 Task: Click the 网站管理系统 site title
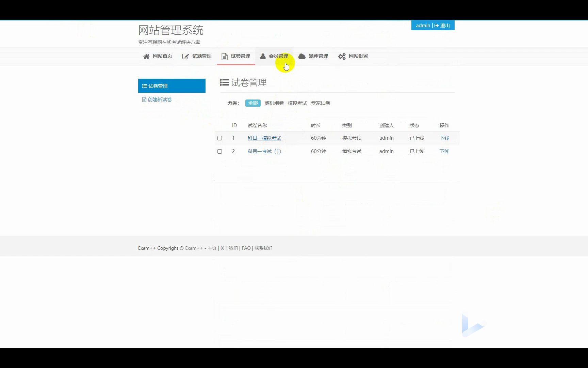(171, 30)
